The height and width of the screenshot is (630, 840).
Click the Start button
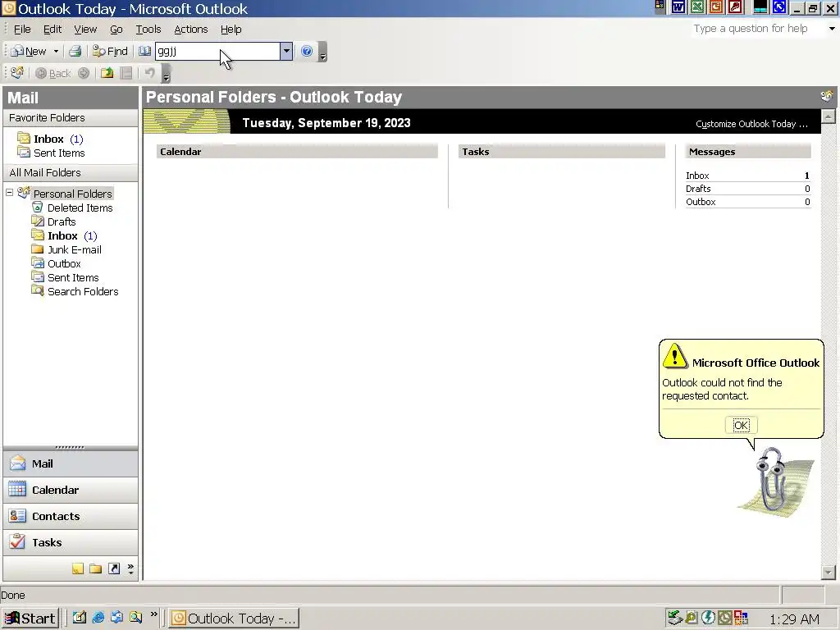[30, 619]
